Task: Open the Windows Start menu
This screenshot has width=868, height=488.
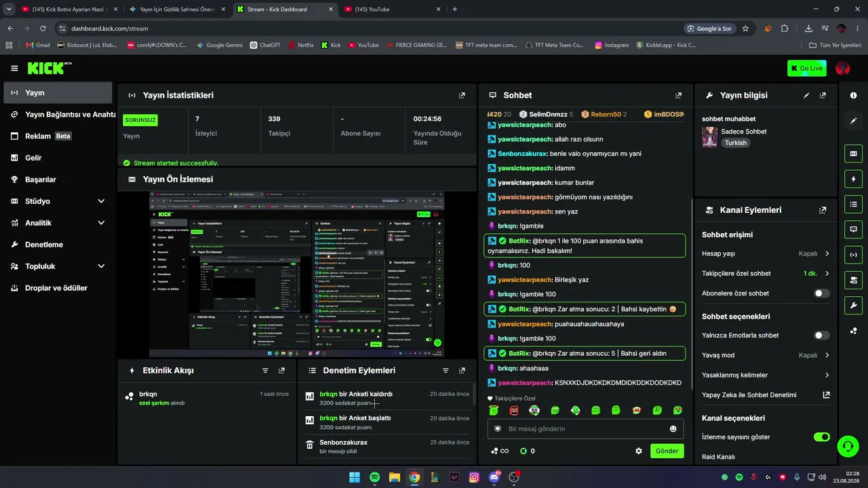Action: tap(355, 477)
